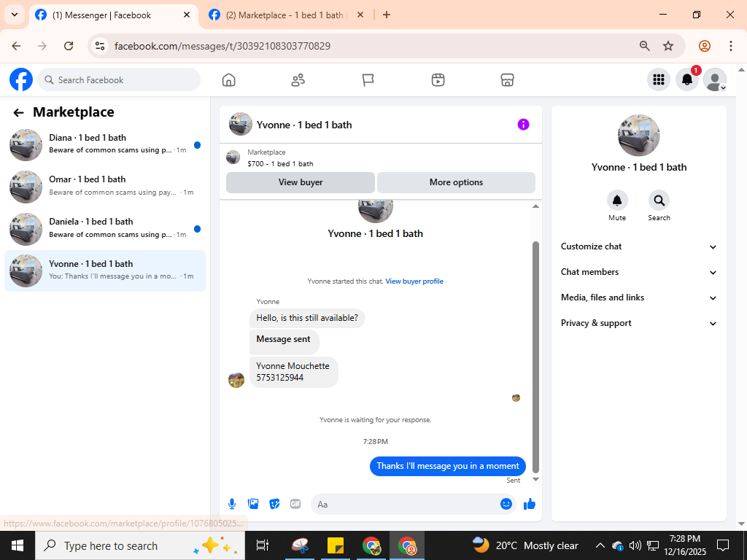747x560 pixels.
Task: Click the browser address bar URL
Action: pyautogui.click(x=222, y=46)
